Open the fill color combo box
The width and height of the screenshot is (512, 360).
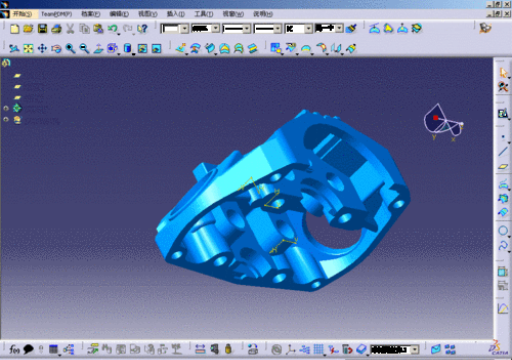click(x=175, y=29)
